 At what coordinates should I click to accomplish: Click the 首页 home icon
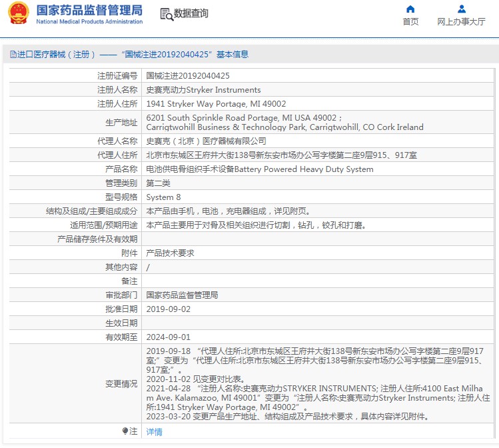(410, 9)
